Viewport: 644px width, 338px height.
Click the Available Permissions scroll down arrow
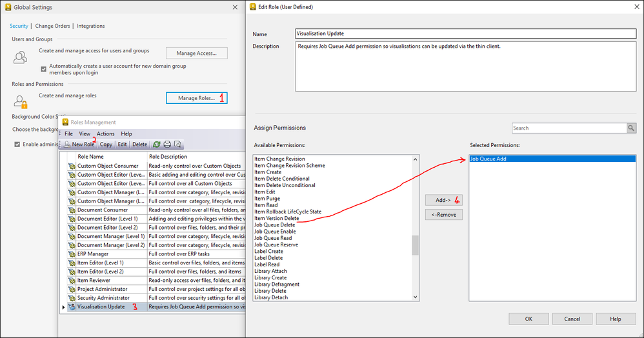tap(415, 297)
